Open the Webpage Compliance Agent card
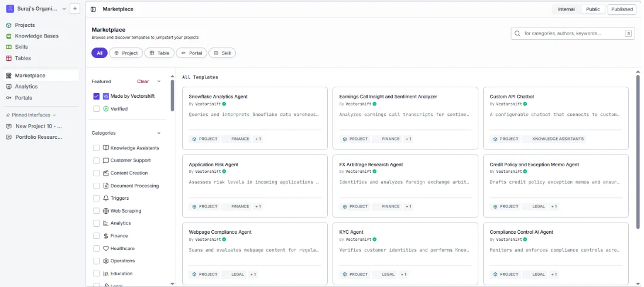 255,254
